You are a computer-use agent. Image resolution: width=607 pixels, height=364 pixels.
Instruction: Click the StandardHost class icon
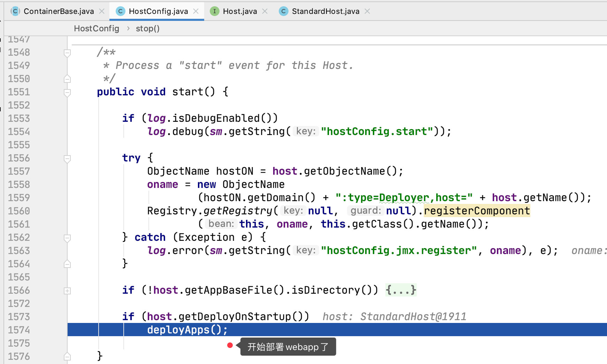(x=283, y=11)
